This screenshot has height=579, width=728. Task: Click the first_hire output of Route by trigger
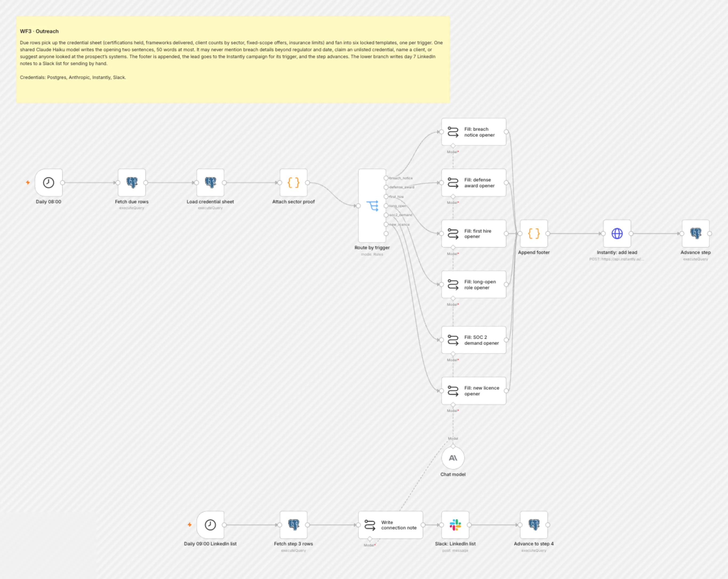pos(386,196)
